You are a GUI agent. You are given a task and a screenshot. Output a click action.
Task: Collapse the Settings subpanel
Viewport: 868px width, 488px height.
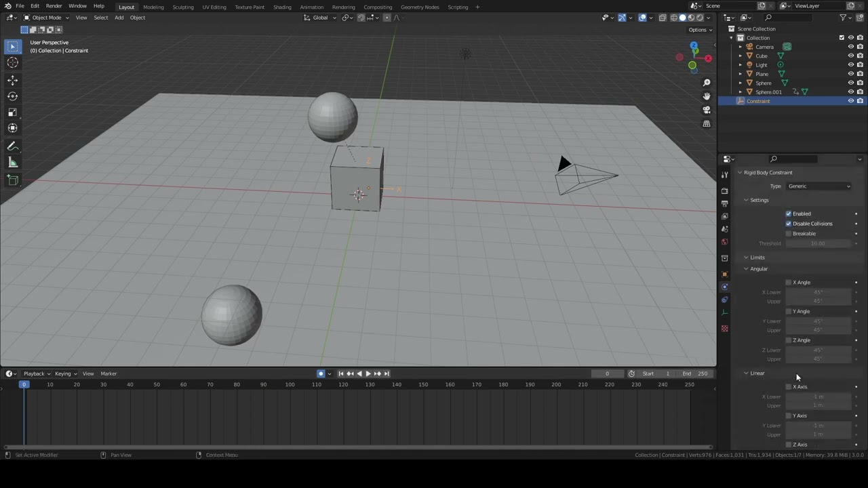point(746,200)
